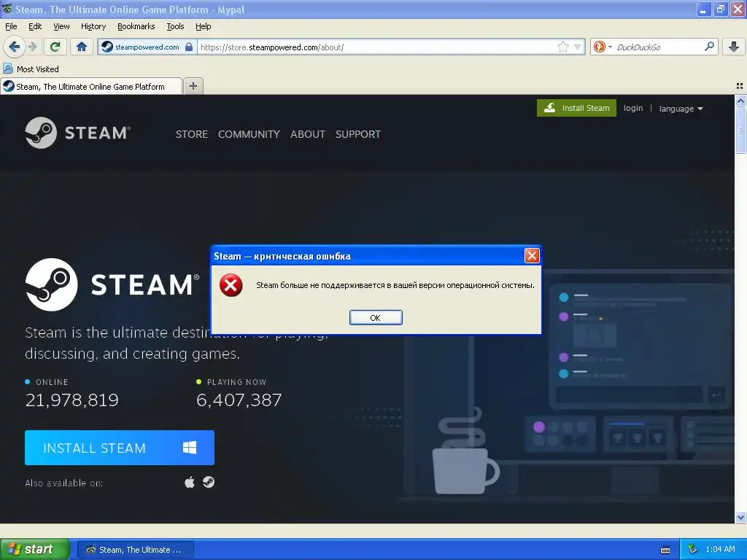Click the login link
This screenshot has height=560, width=747.
pos(633,108)
